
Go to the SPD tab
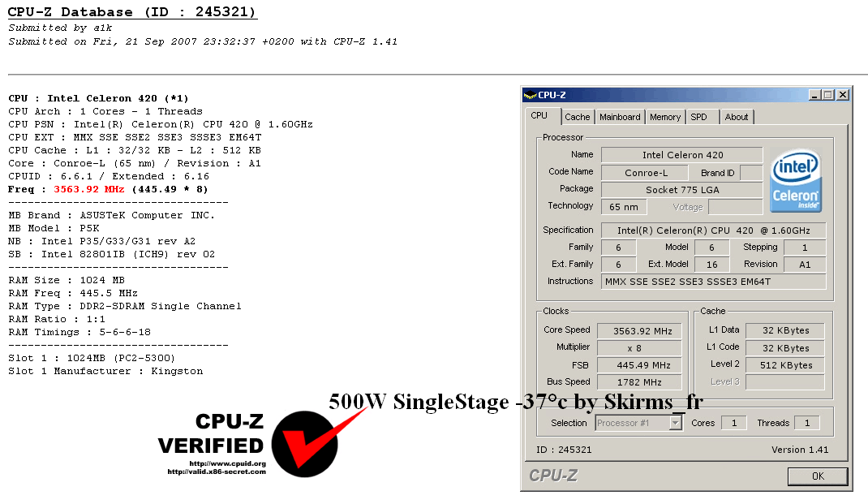(699, 117)
